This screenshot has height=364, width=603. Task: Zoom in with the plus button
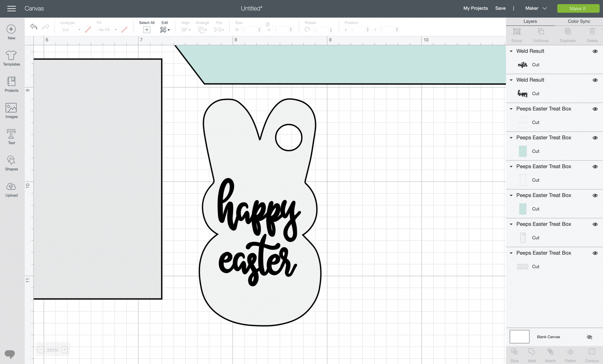(64, 350)
